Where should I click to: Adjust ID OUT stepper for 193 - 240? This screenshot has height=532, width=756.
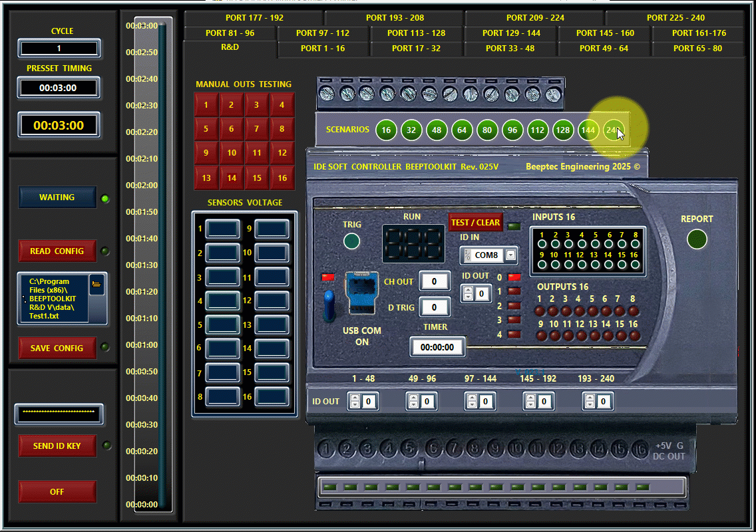590,402
